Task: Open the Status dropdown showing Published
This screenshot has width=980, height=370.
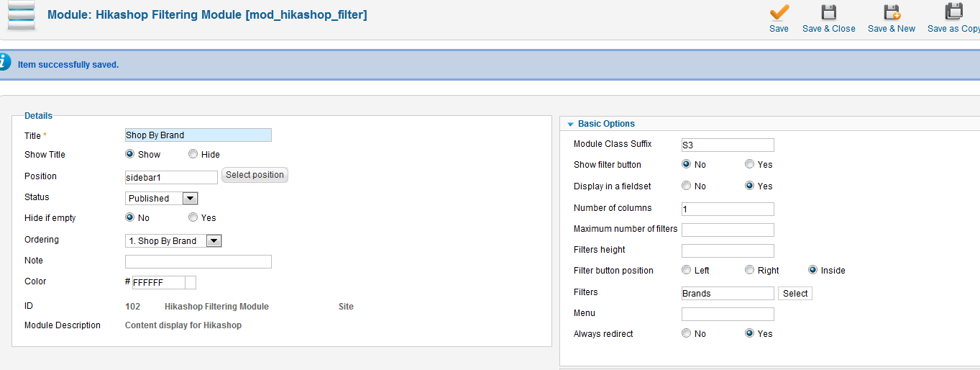Action: [161, 198]
